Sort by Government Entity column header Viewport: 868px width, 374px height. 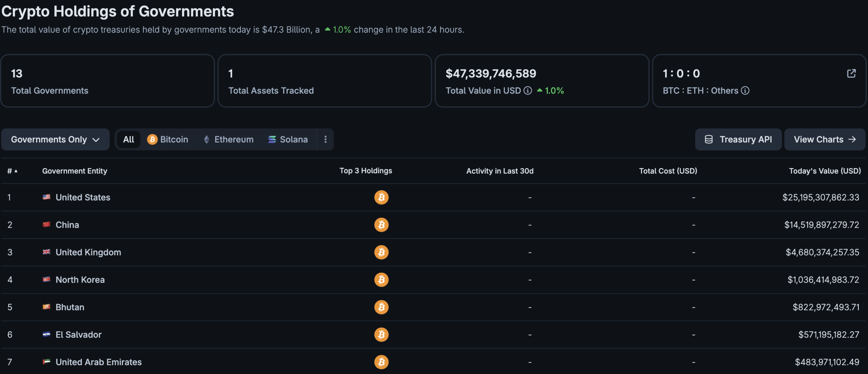pyautogui.click(x=75, y=171)
